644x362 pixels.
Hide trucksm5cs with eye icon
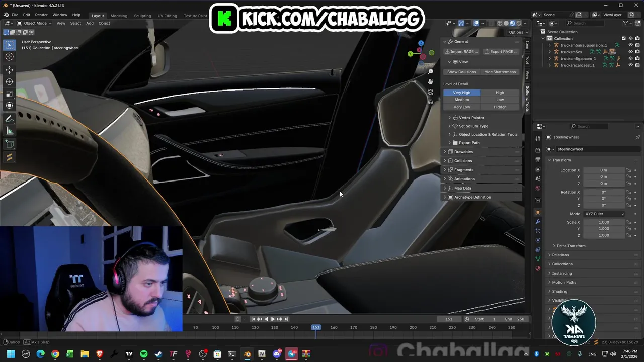point(630,52)
